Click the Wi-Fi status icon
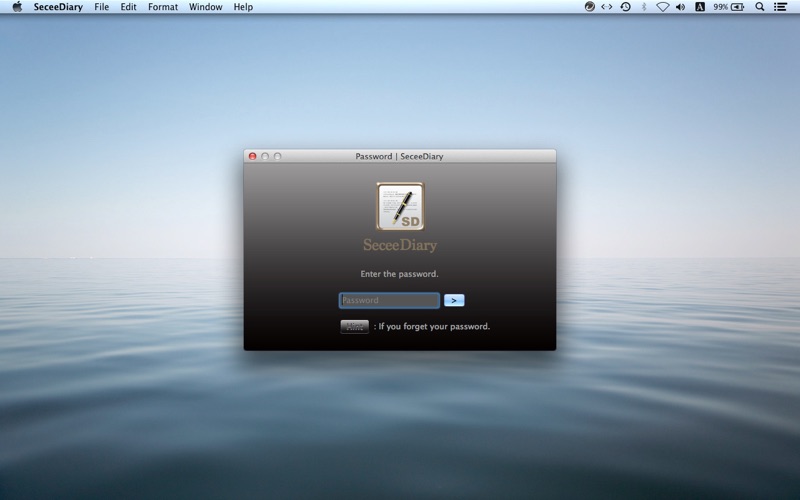 pyautogui.click(x=662, y=7)
